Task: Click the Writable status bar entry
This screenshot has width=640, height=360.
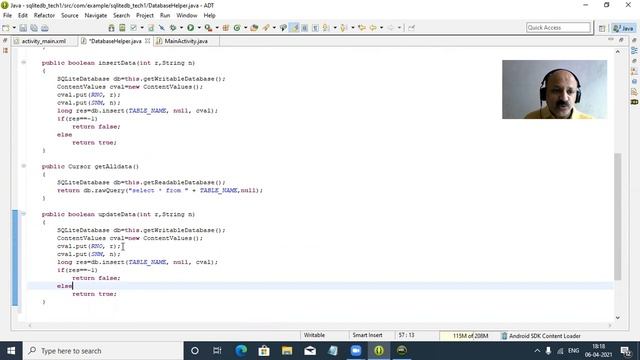Action: pos(314,335)
